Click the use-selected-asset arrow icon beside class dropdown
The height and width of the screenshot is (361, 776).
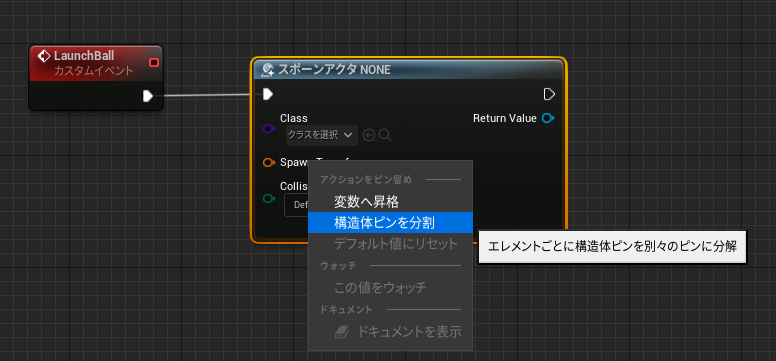pos(369,135)
